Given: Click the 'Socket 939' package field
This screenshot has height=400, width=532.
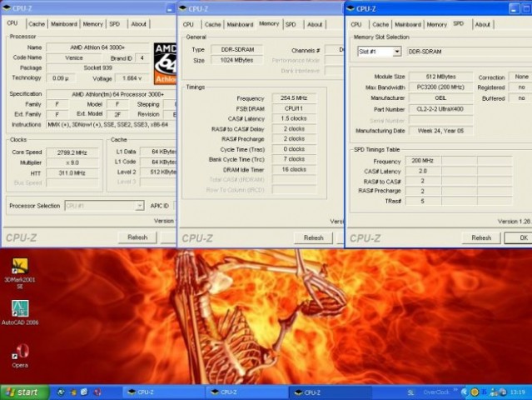Looking at the screenshot, I should pyautogui.click(x=97, y=67).
